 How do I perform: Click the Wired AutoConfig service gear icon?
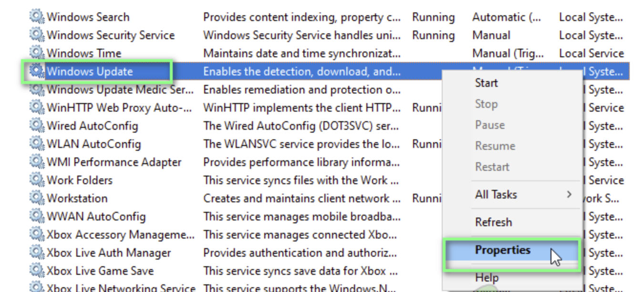[36, 126]
